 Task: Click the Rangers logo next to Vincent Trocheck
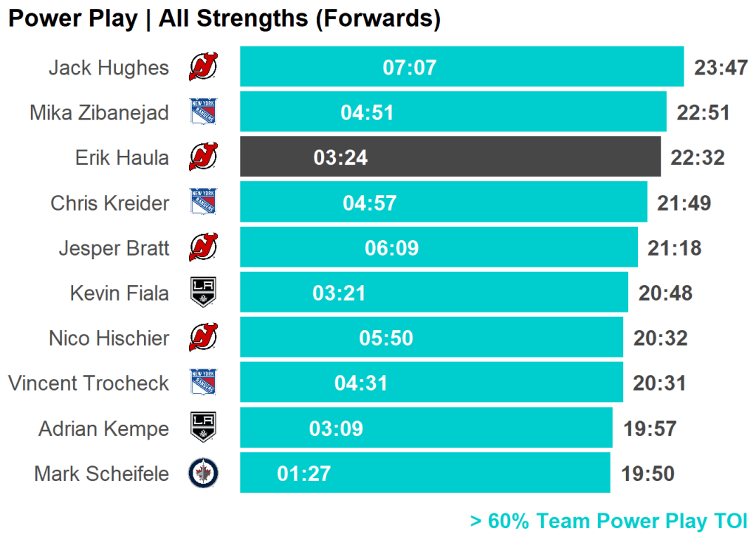[x=203, y=383]
